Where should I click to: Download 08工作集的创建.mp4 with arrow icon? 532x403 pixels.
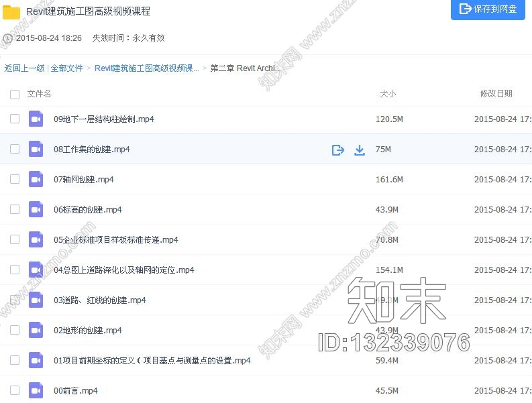(x=360, y=150)
